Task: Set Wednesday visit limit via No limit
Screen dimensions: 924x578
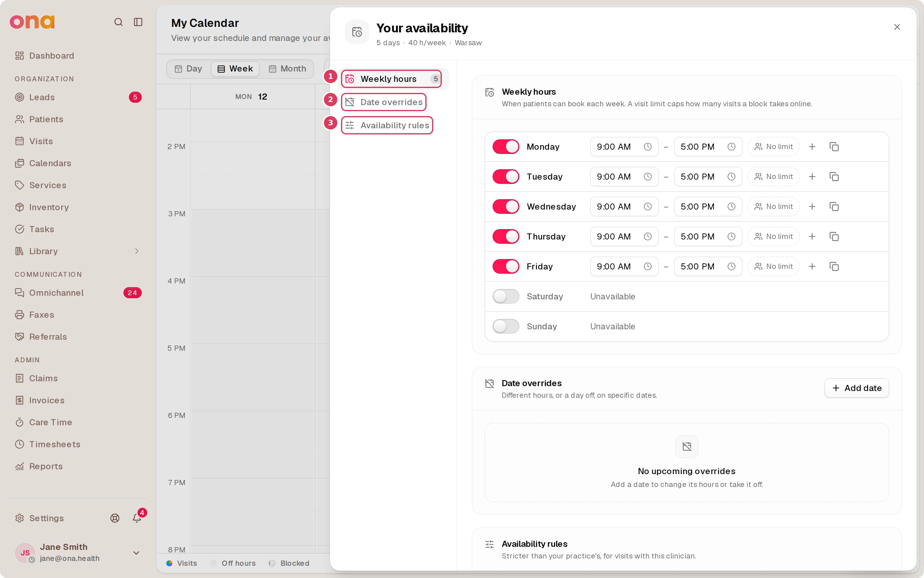Action: coord(773,207)
